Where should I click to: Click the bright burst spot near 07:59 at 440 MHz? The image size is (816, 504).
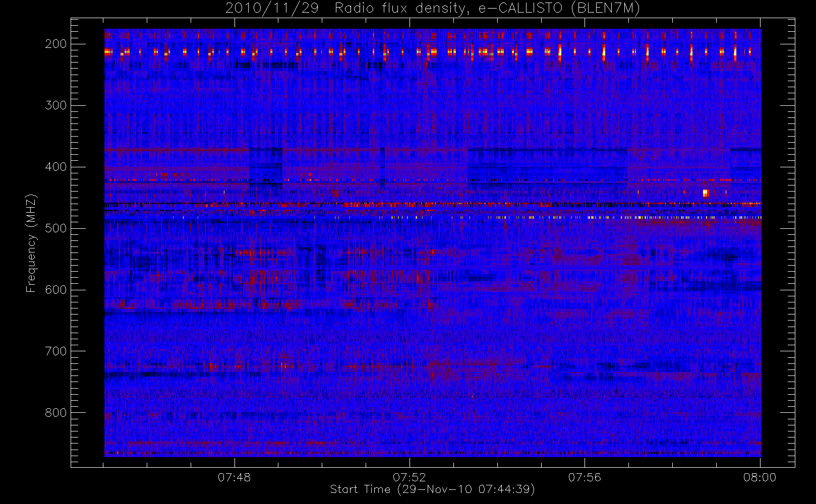pos(706,193)
